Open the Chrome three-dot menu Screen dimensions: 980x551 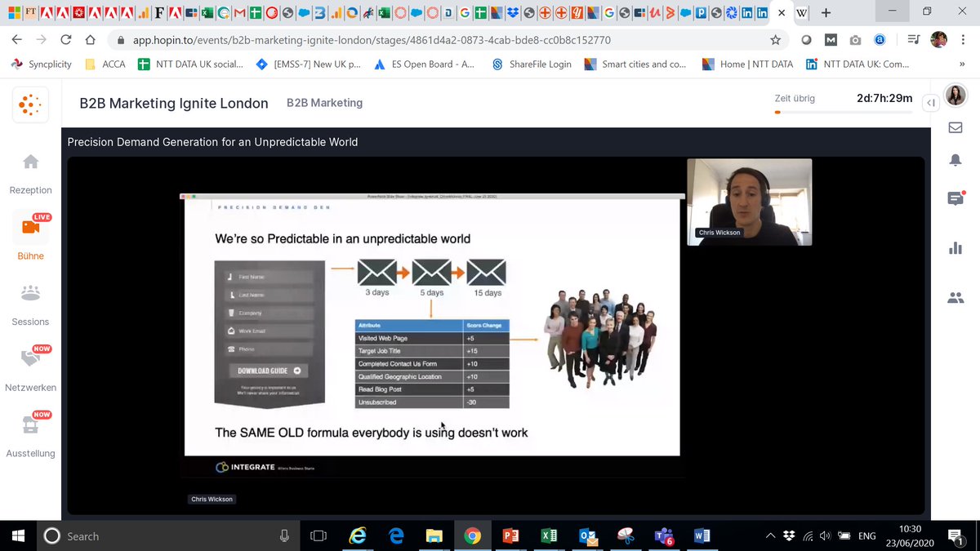[x=963, y=40]
